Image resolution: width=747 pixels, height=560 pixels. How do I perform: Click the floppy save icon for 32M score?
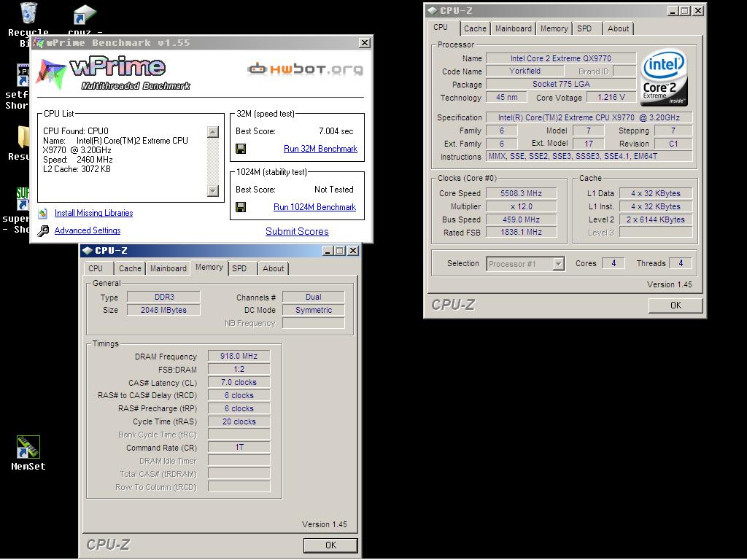point(241,149)
